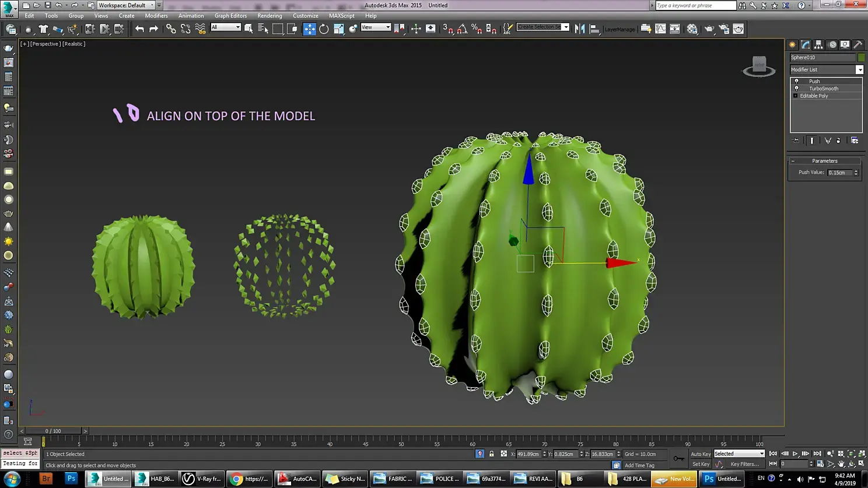Open the Hierarchy command panel tab
The width and height of the screenshot is (868, 488).
[x=818, y=44]
